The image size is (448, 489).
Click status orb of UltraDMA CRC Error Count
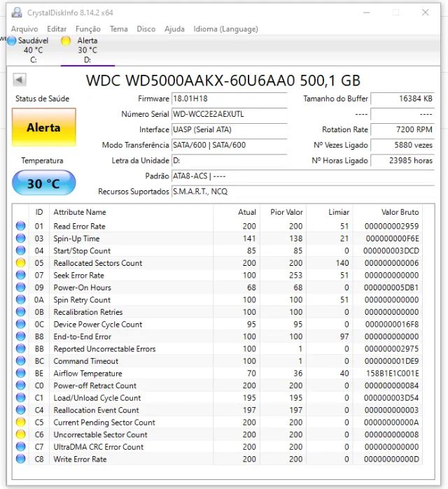pyautogui.click(x=20, y=446)
